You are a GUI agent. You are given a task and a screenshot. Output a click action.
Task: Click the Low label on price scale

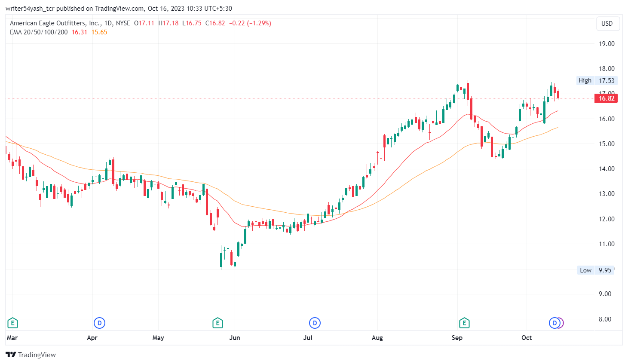pyautogui.click(x=585, y=270)
